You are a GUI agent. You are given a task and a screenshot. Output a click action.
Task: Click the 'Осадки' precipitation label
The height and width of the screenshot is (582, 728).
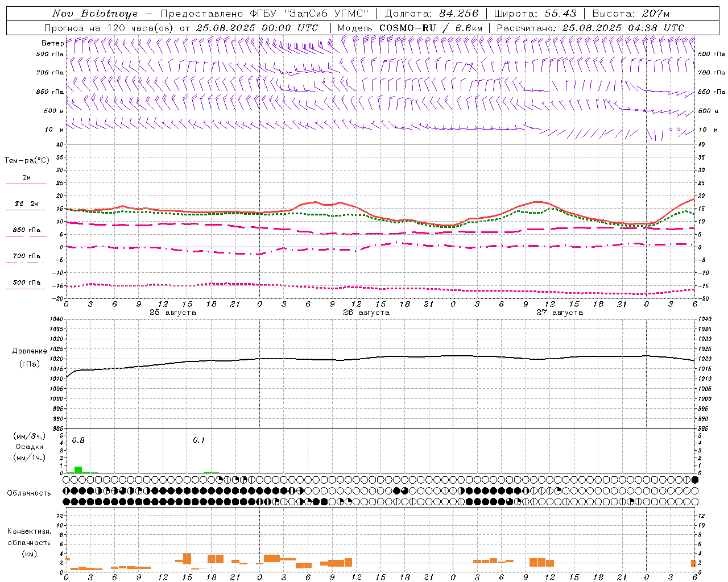[x=30, y=447]
